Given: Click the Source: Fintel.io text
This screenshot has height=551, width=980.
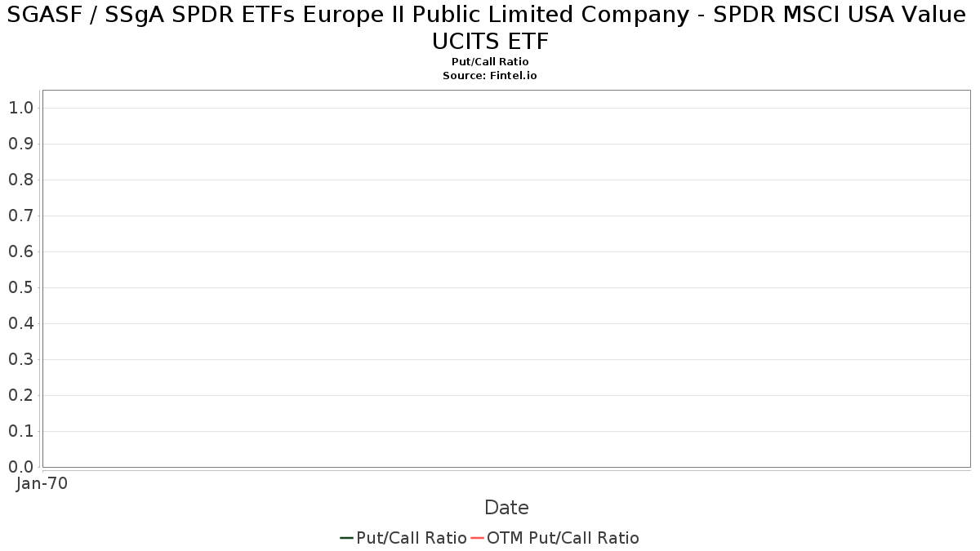Looking at the screenshot, I should pos(490,75).
